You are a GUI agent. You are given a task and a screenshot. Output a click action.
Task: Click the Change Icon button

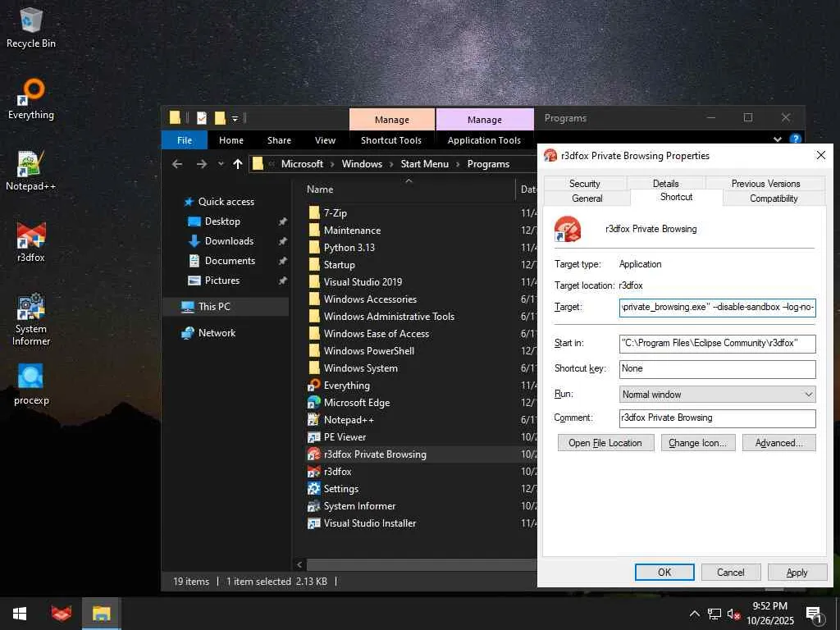point(697,443)
